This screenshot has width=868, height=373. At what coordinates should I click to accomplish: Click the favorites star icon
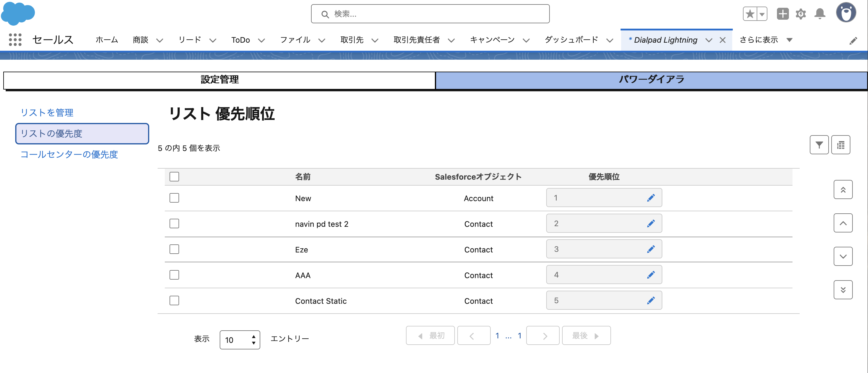(x=750, y=14)
